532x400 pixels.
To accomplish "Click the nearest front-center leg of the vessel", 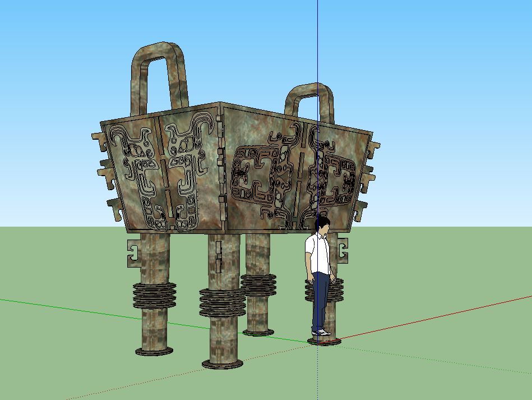I will coord(222,301).
